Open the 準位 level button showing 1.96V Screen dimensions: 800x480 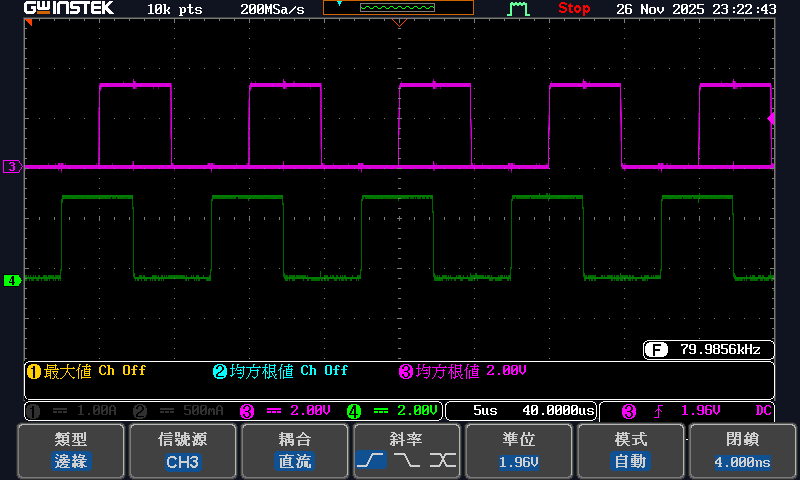click(518, 451)
